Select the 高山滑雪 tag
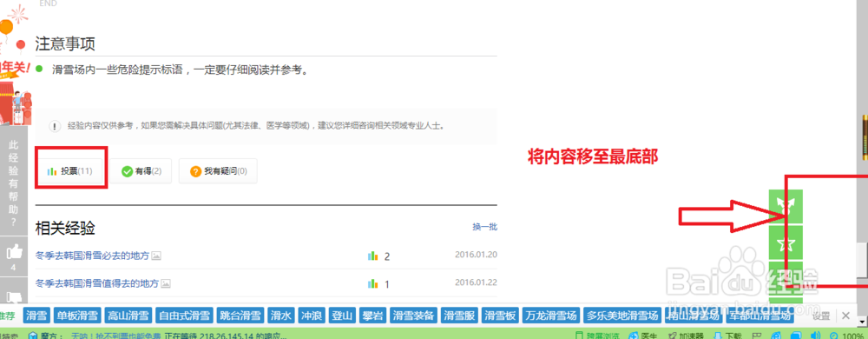Viewport: 868px width, 339px height. coord(128,316)
